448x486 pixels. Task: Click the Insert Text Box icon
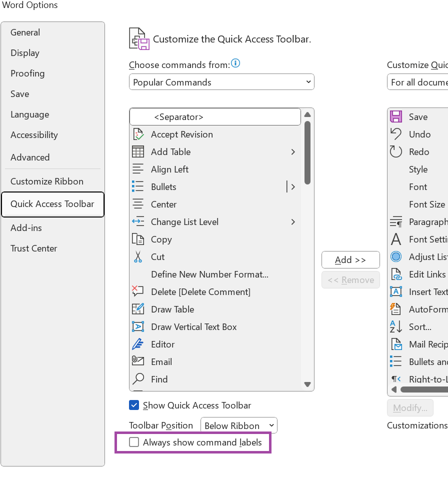(396, 291)
